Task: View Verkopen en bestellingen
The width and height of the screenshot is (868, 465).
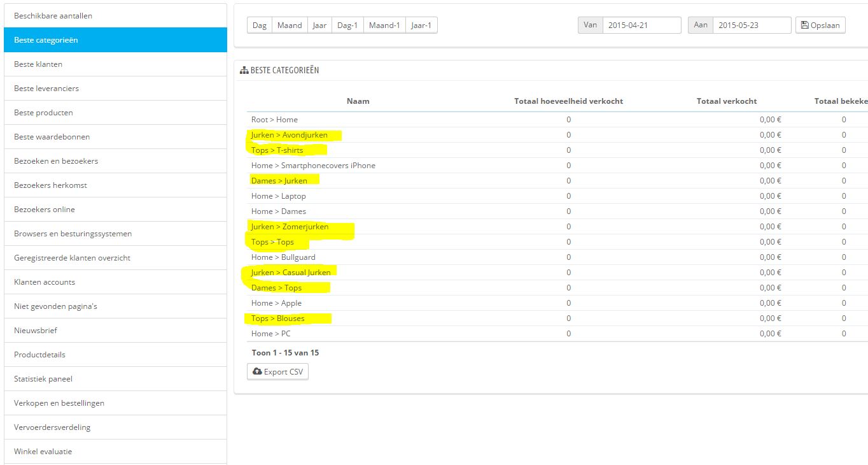Action: click(x=115, y=403)
